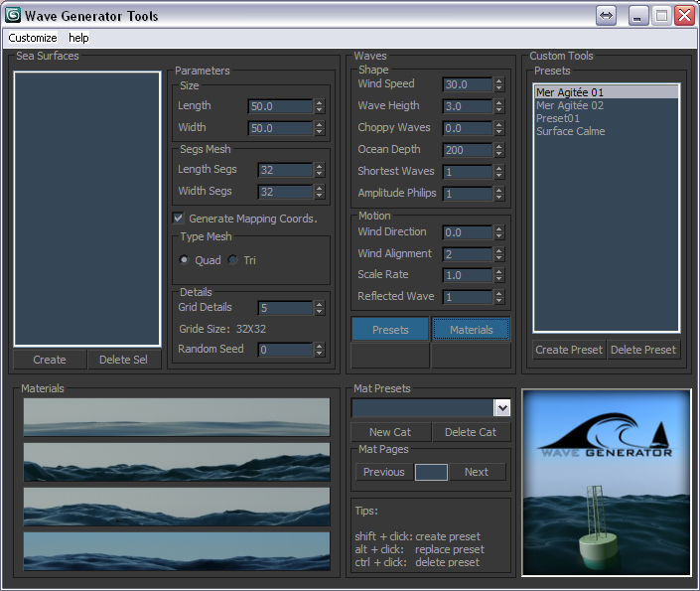Select the third material thumbnail with dark rolling waves

pyautogui.click(x=177, y=507)
